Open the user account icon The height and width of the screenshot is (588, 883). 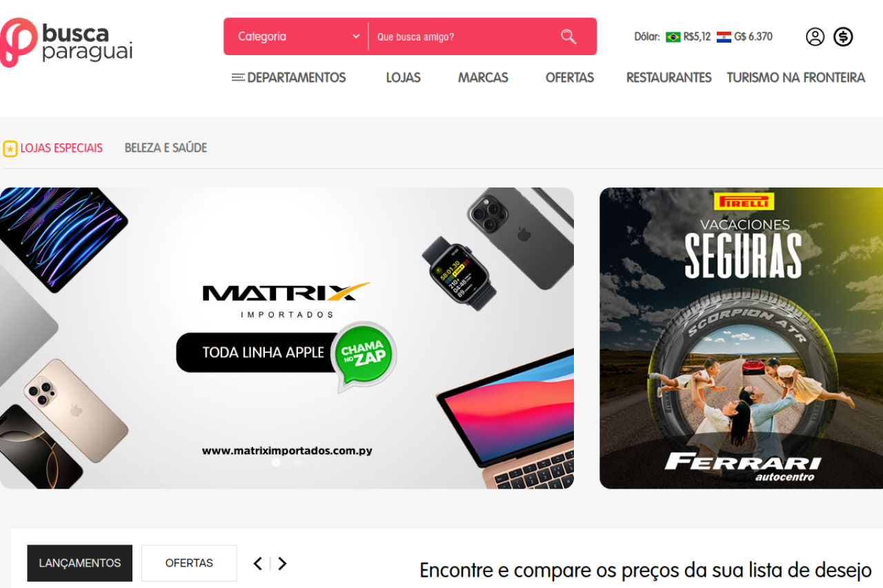pos(815,37)
